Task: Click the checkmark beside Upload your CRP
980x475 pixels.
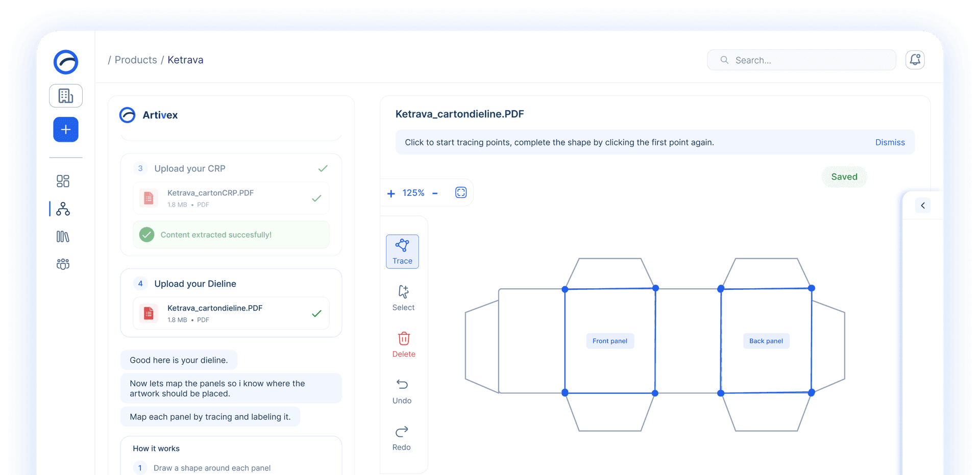Action: [x=323, y=168]
